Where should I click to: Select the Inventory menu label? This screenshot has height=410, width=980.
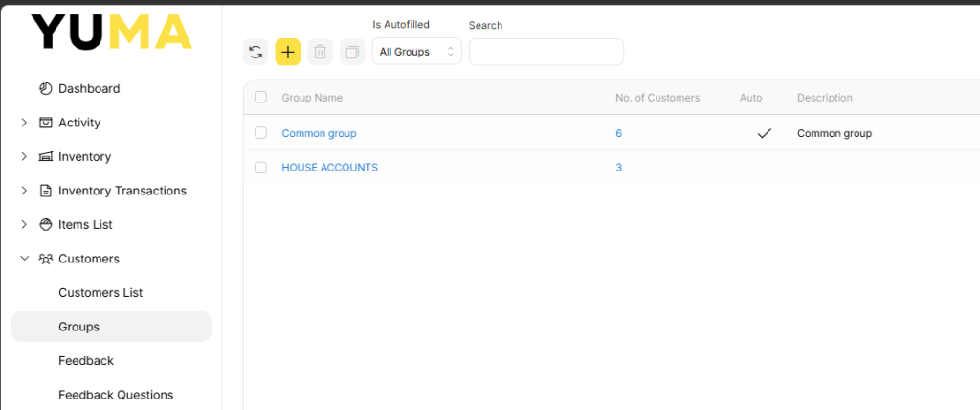point(84,156)
